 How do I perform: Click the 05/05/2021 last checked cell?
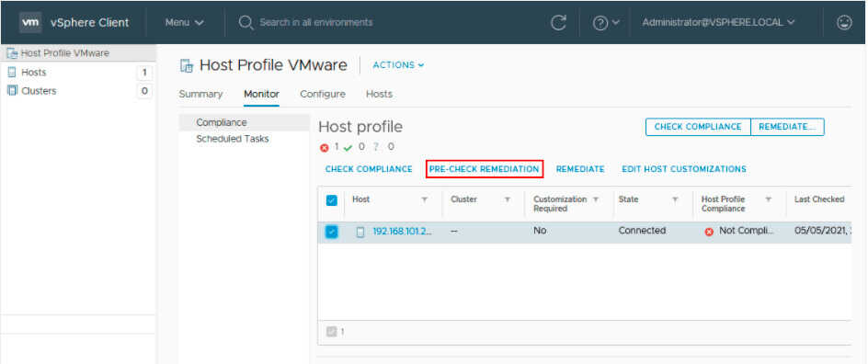(823, 231)
